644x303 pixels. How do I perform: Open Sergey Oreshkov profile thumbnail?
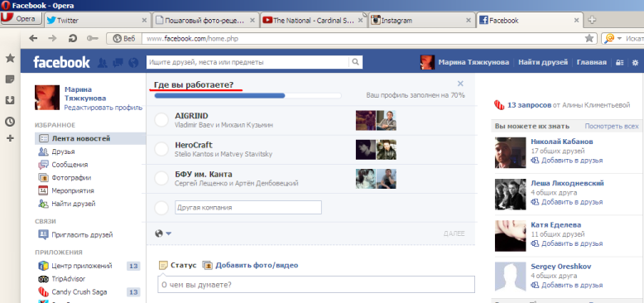click(x=510, y=277)
